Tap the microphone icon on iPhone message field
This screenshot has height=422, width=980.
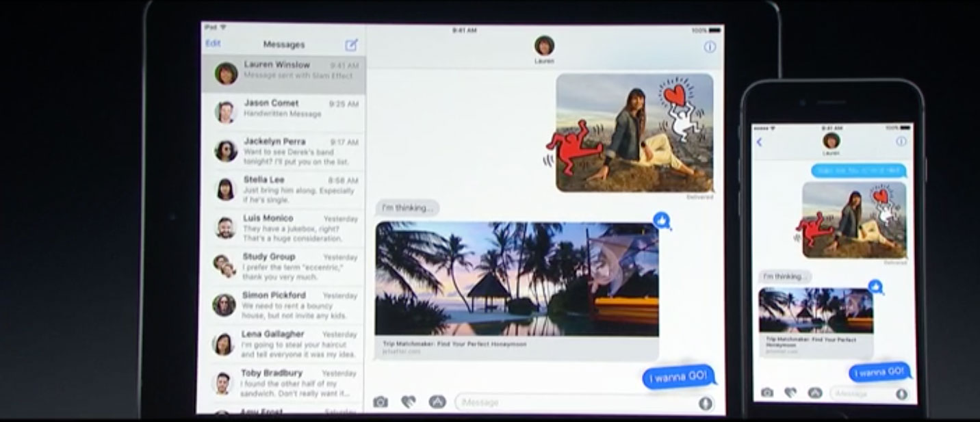click(901, 394)
